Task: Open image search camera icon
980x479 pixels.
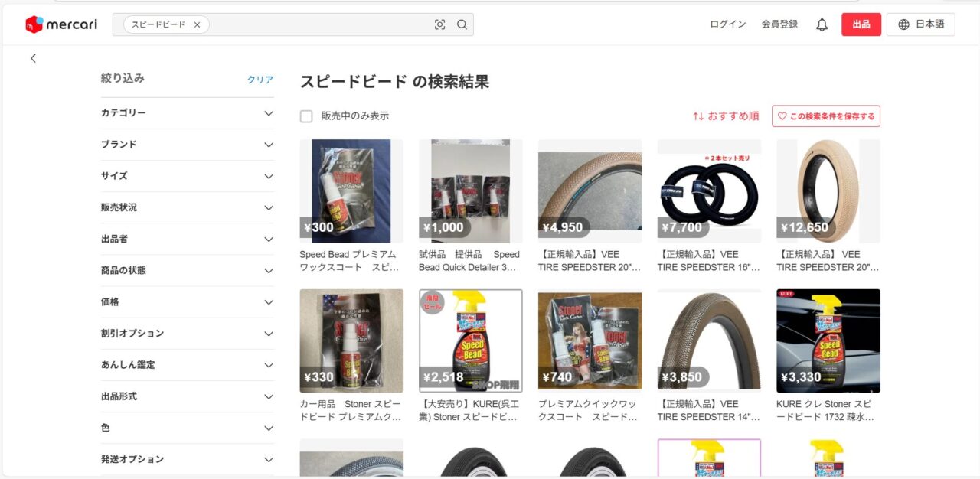Action: pos(439,24)
